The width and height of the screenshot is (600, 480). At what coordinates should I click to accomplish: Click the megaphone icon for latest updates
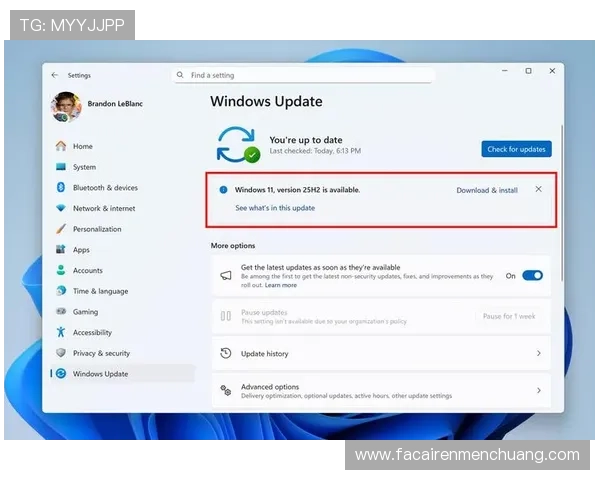226,275
